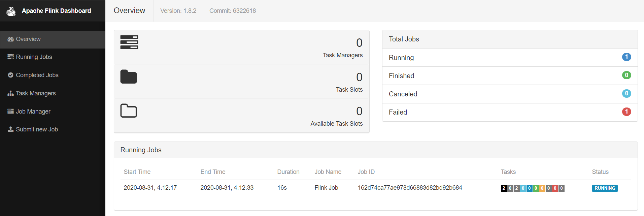Click the green Finished jobs count badge
This screenshot has height=216, width=644.
coord(626,75)
